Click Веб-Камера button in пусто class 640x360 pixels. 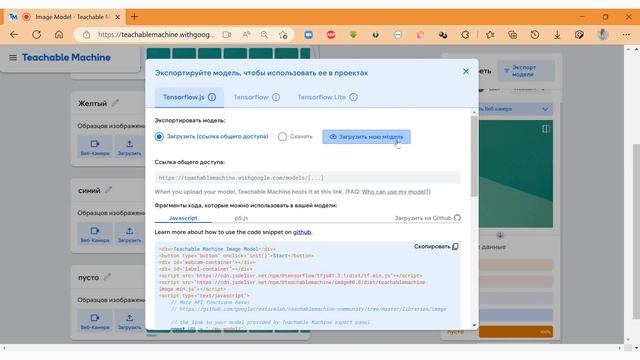(x=95, y=321)
